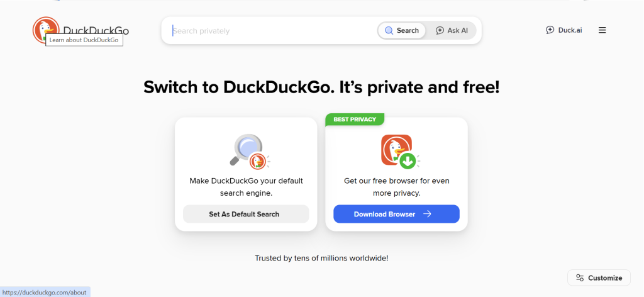This screenshot has width=644, height=297.
Task: Click the Trusted by tens of millions text
Action: (x=321, y=258)
